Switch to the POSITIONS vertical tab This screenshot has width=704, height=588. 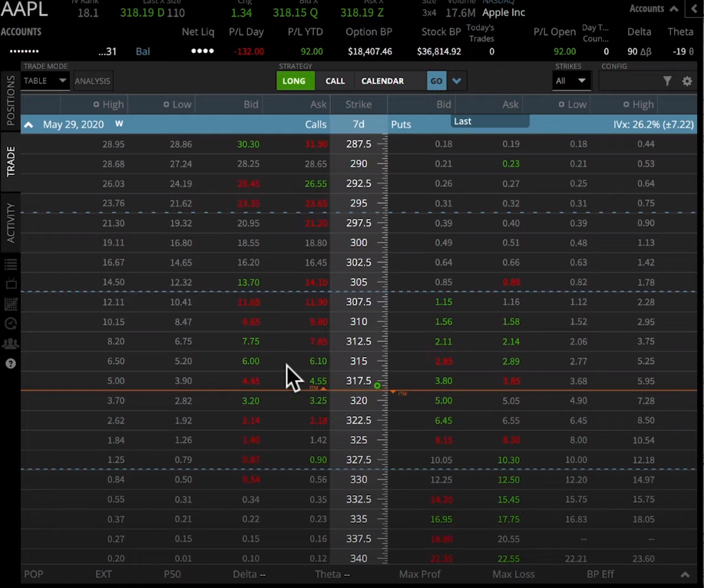10,101
